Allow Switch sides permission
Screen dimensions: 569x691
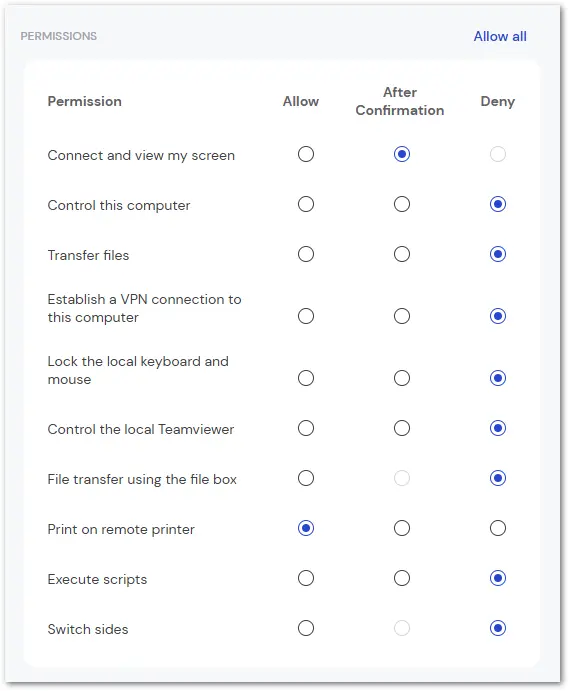coord(306,628)
